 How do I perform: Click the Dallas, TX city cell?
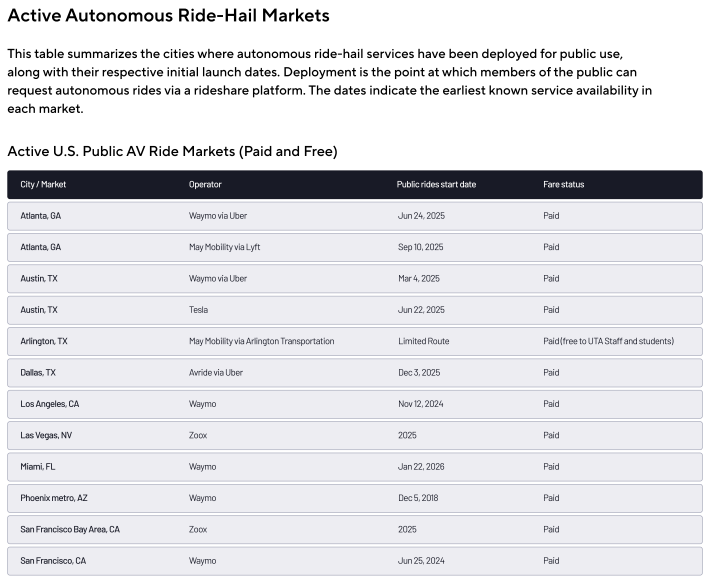coord(38,373)
